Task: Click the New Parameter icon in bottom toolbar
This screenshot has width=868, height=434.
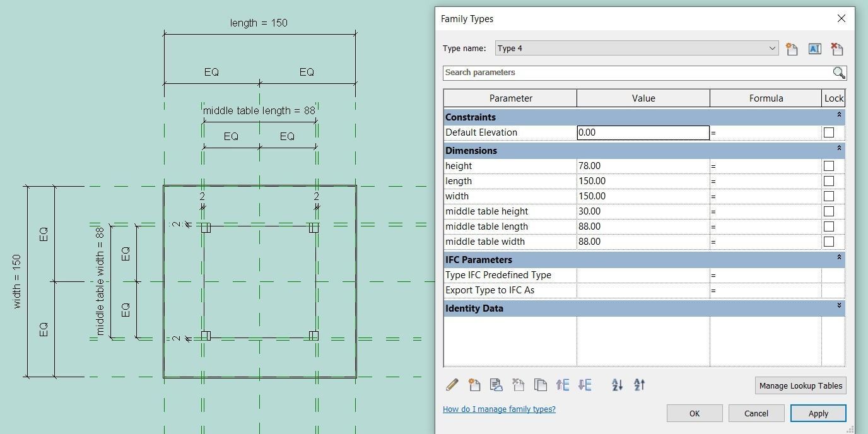Action: (474, 385)
